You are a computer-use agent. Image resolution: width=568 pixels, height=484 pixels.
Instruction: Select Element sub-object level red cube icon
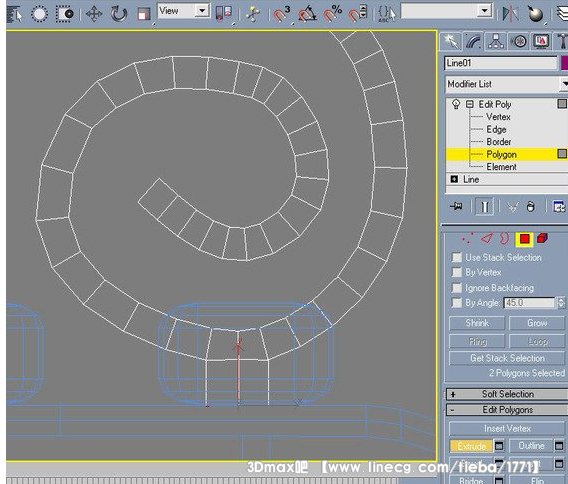pyautogui.click(x=542, y=238)
